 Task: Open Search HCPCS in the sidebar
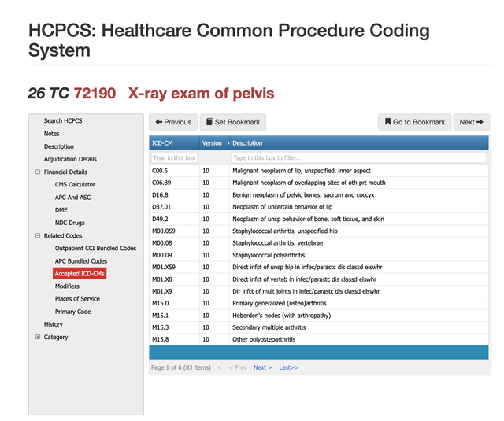tap(63, 121)
